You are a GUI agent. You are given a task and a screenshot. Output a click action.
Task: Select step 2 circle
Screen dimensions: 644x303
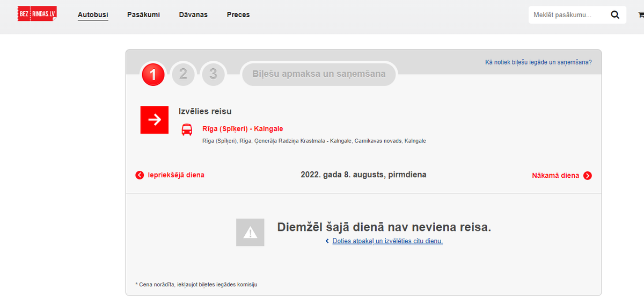click(183, 74)
